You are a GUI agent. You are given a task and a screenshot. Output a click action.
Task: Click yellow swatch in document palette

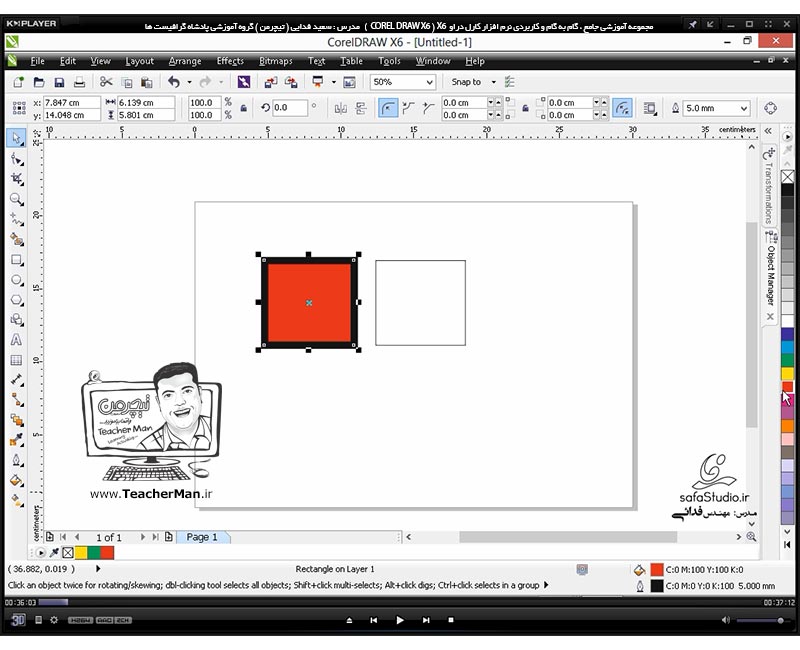81,553
